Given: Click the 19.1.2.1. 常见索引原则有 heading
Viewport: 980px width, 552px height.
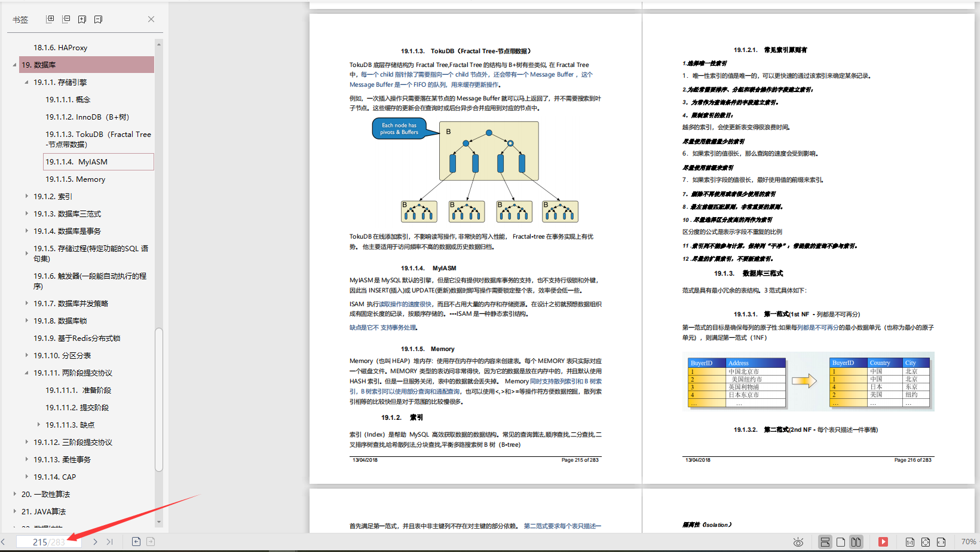Looking at the screenshot, I should [x=770, y=50].
